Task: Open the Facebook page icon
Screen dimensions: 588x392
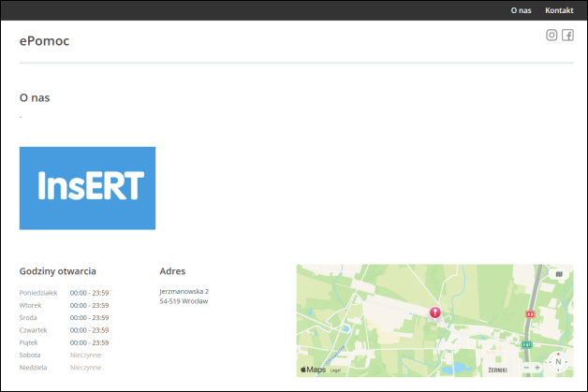Action: [x=567, y=36]
